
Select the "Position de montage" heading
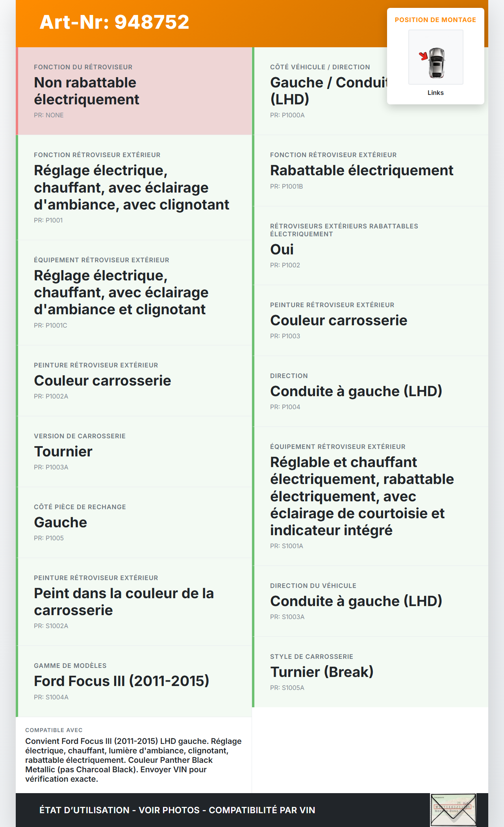(x=435, y=20)
